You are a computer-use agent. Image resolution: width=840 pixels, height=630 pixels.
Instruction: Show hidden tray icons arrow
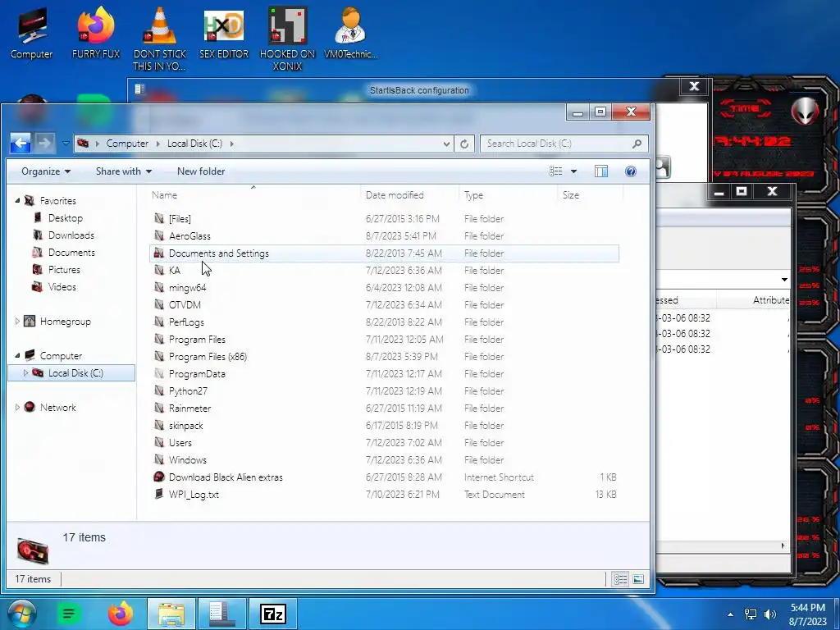730,614
